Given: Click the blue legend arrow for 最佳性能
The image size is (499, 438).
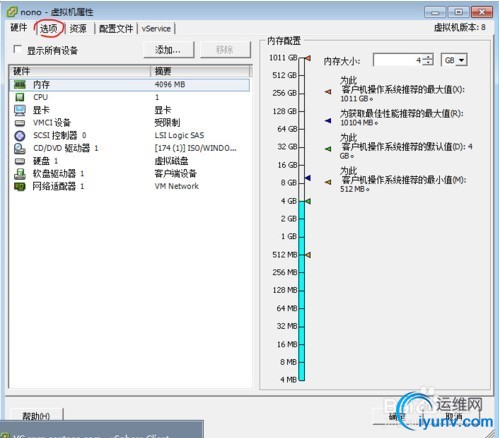Looking at the screenshot, I should (328, 120).
